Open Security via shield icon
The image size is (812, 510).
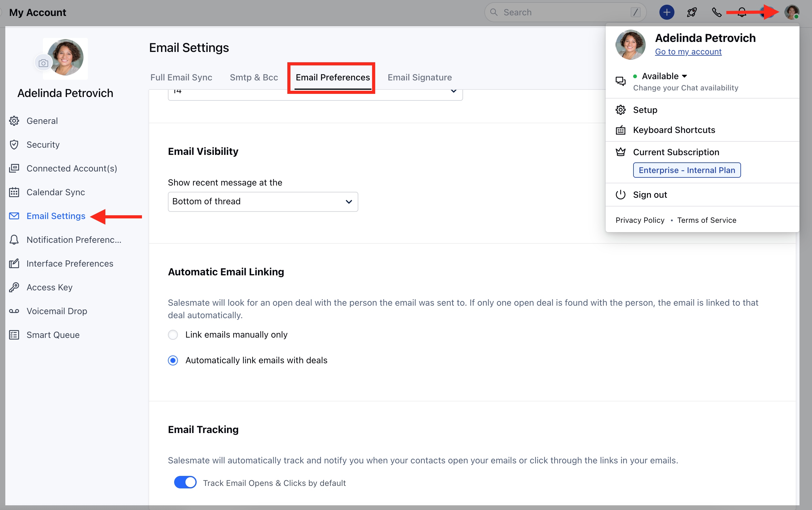[x=14, y=145]
